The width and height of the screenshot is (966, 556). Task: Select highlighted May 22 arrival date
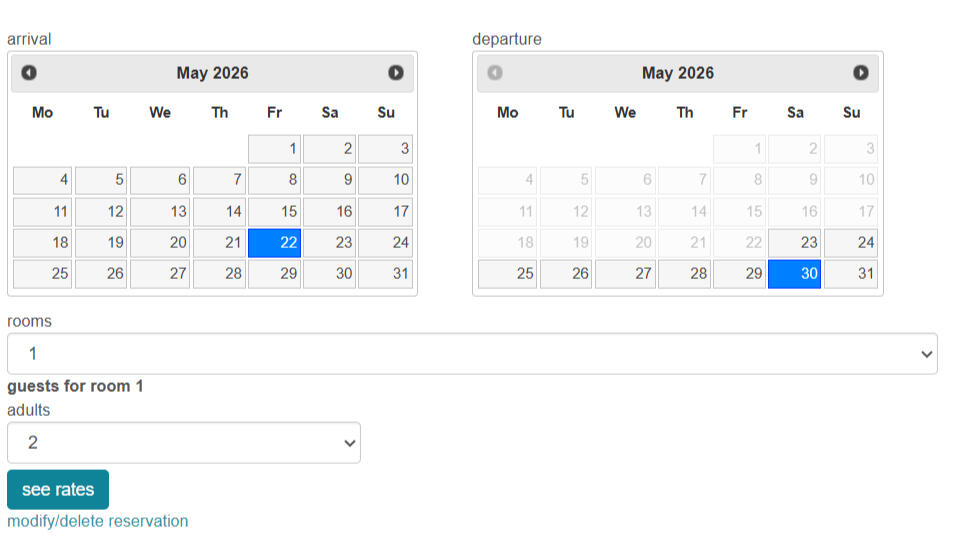tap(275, 243)
